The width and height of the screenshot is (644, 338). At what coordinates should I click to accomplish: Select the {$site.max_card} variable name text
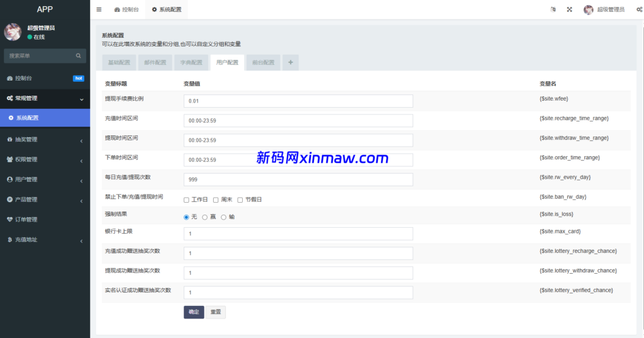560,232
